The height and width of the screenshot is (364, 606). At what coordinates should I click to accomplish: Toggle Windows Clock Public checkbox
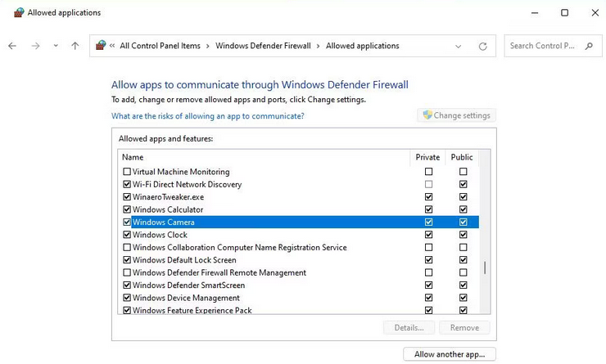(463, 235)
